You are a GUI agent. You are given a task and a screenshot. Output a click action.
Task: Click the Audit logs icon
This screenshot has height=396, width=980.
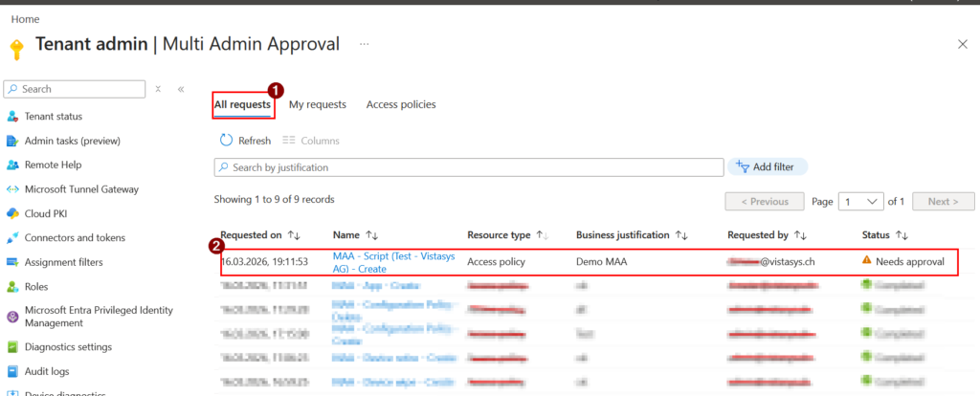(12, 371)
